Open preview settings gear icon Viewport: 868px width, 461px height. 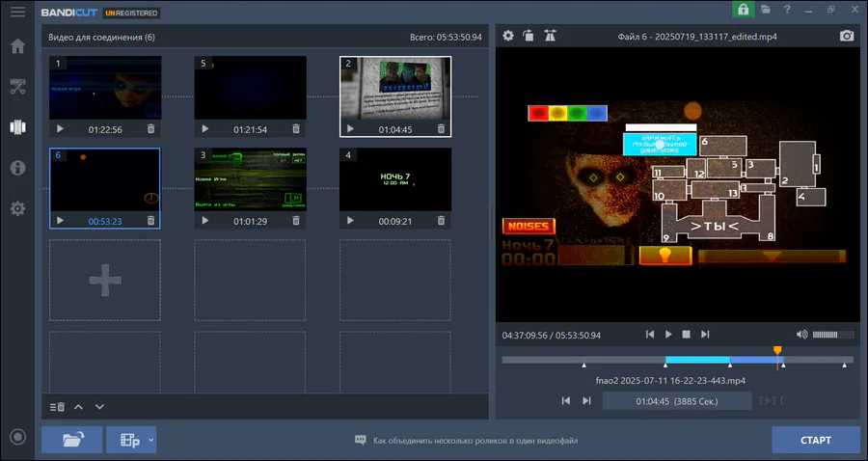pos(508,36)
